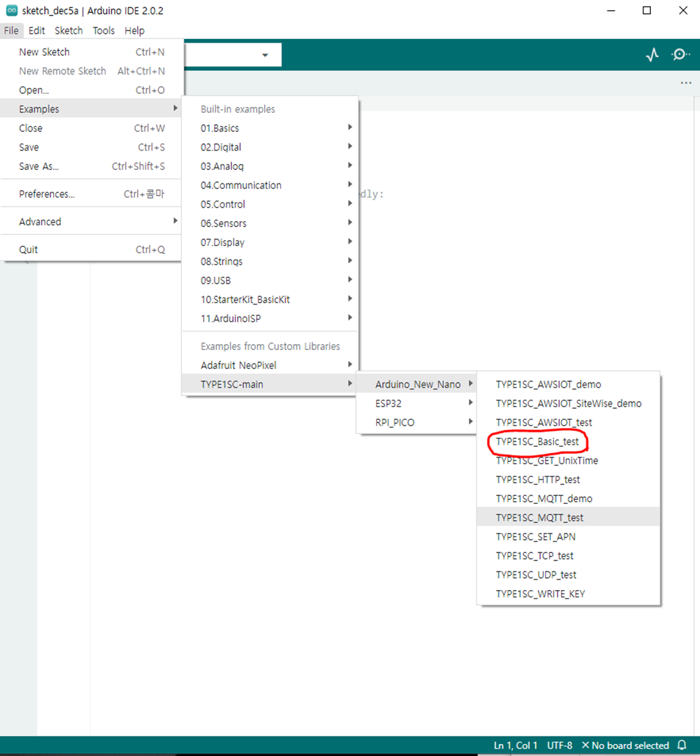Click the Arduino IDE title bar logo
Viewport: 700px width, 756px height.
pyautogui.click(x=11, y=11)
